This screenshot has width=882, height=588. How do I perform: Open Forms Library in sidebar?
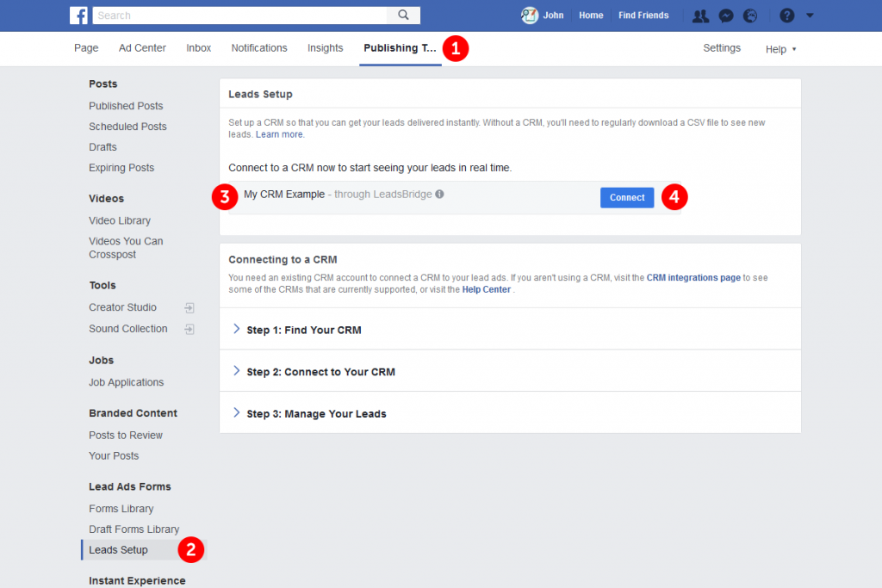pos(121,509)
